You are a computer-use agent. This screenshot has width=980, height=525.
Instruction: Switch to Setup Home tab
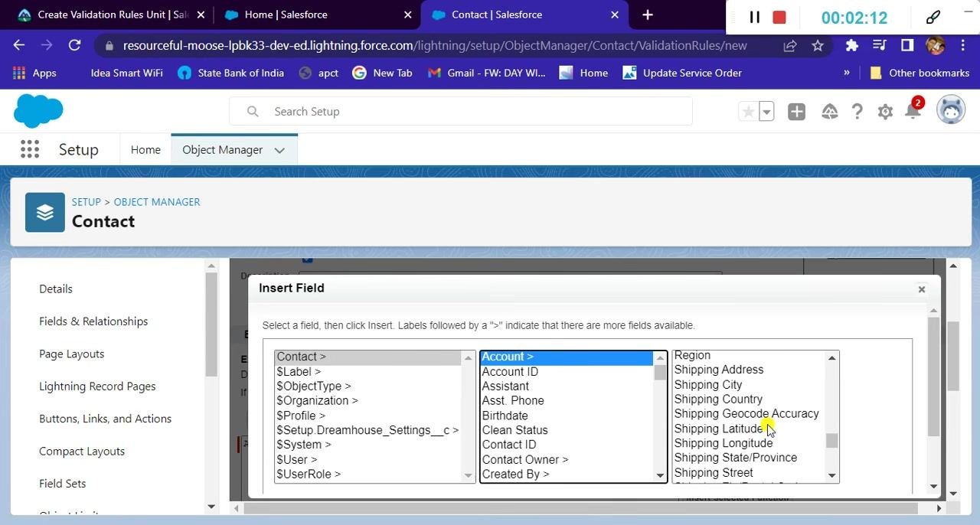[x=145, y=150]
